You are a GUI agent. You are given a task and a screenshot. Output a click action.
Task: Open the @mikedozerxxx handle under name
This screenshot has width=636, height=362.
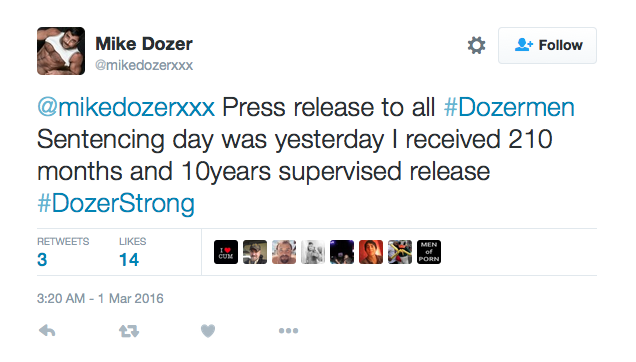144,65
